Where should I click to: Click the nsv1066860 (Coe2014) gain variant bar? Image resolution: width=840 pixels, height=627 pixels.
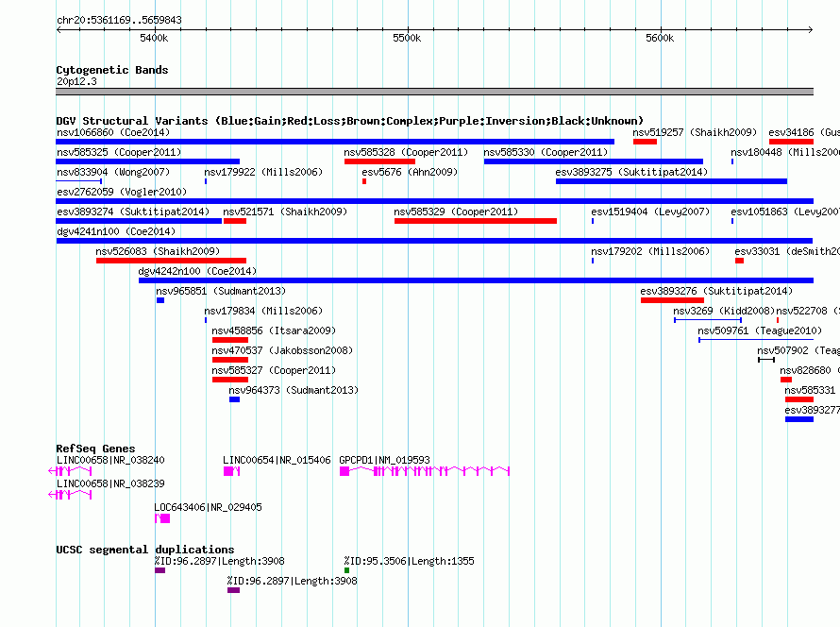tap(335, 142)
